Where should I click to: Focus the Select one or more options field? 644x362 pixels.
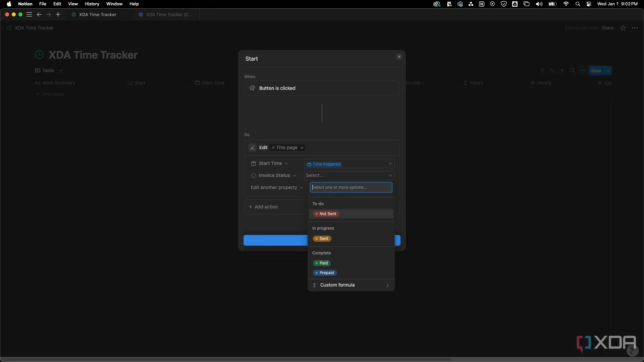coord(351,187)
